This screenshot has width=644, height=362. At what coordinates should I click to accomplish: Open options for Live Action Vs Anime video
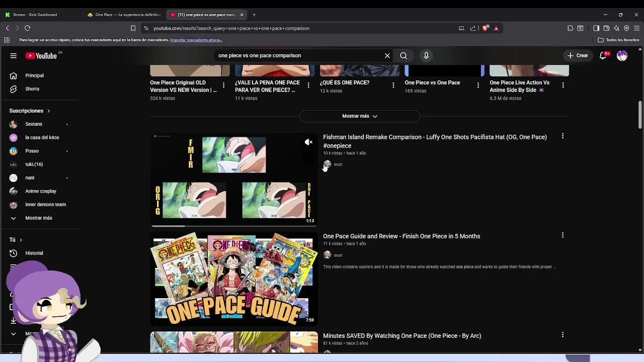[563, 85]
